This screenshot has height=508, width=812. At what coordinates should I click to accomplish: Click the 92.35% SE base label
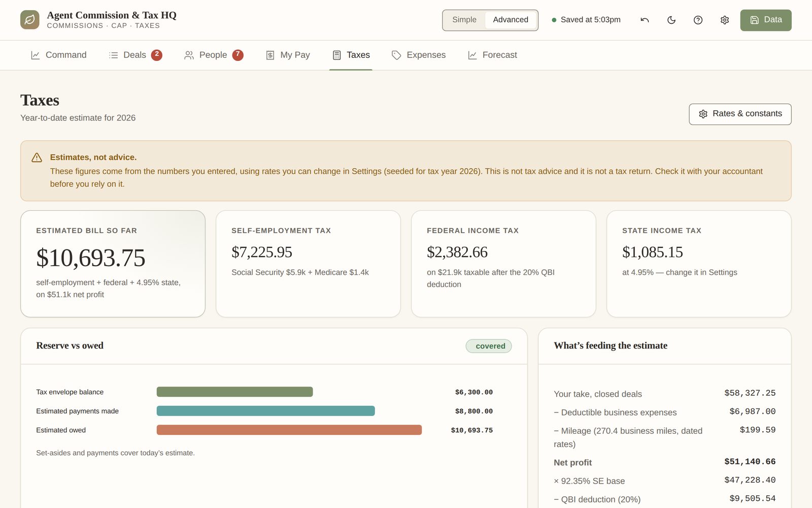point(589,481)
